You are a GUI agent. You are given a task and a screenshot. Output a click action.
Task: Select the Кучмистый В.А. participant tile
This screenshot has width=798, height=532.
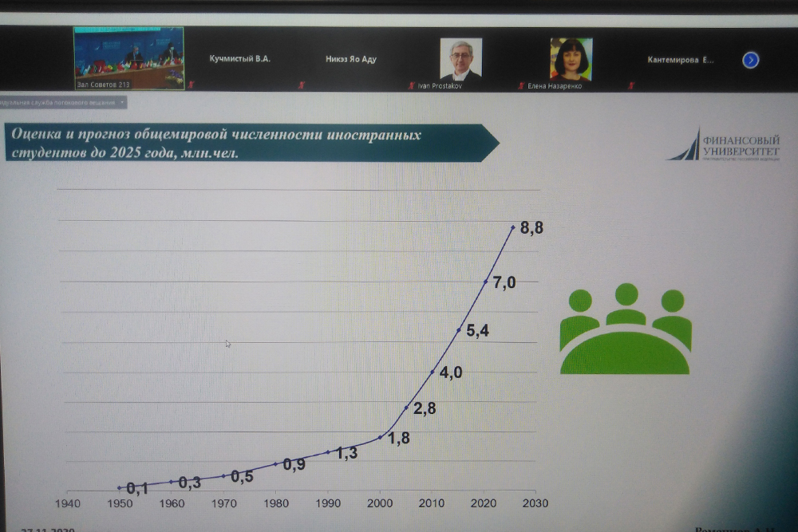click(239, 58)
